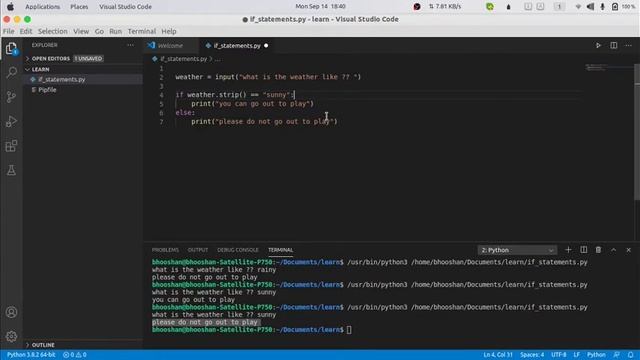Maximize the panel with up chevron

pyautogui.click(x=613, y=250)
